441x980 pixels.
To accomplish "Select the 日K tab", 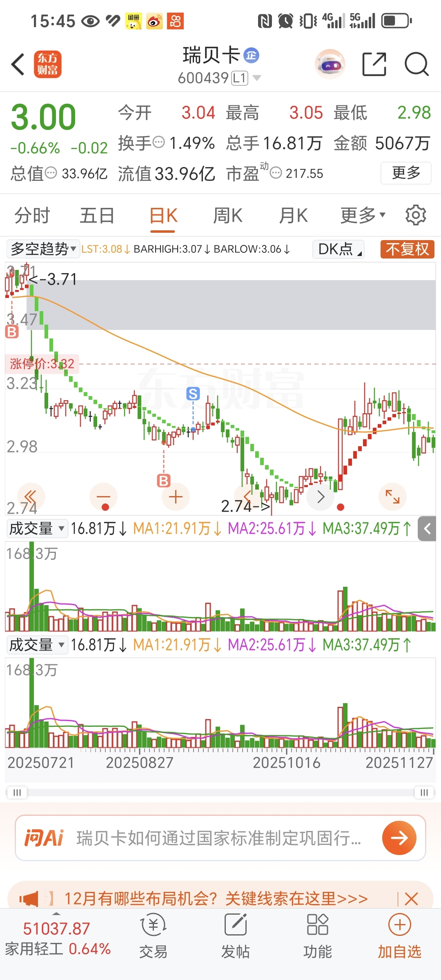I will coord(163,215).
